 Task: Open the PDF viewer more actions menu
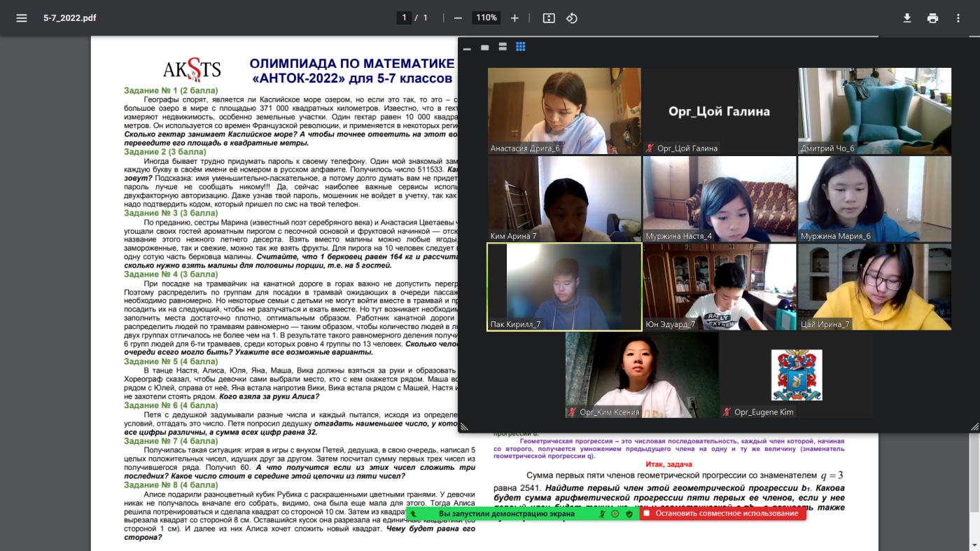coord(958,18)
